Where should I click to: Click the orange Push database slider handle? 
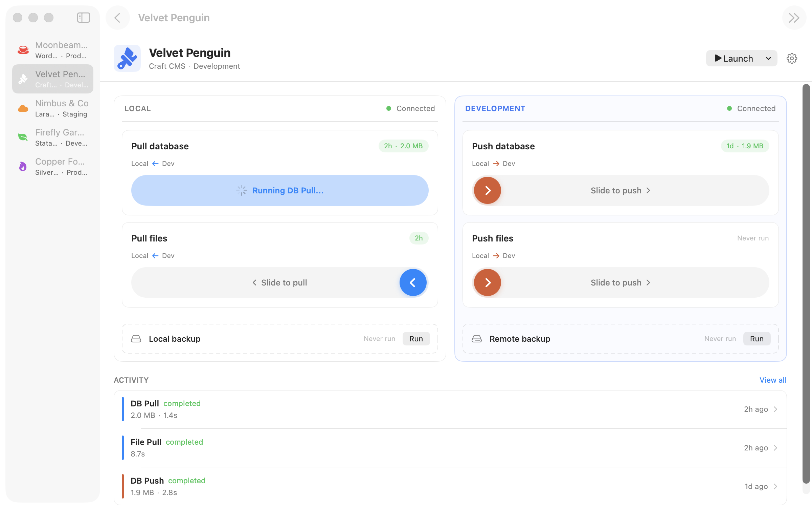point(488,190)
